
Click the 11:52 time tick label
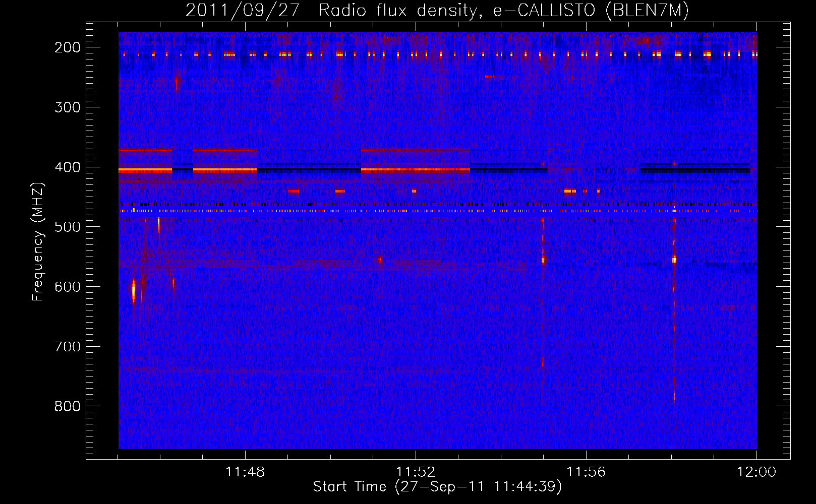pyautogui.click(x=416, y=472)
